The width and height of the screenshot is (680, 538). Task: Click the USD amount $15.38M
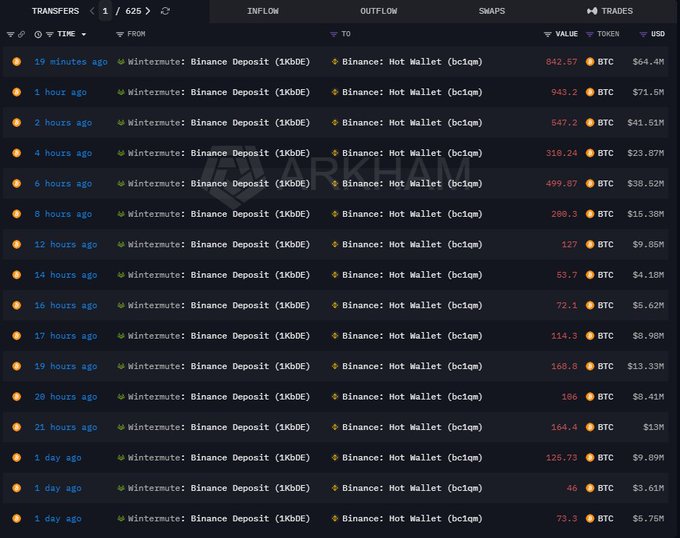pos(645,214)
